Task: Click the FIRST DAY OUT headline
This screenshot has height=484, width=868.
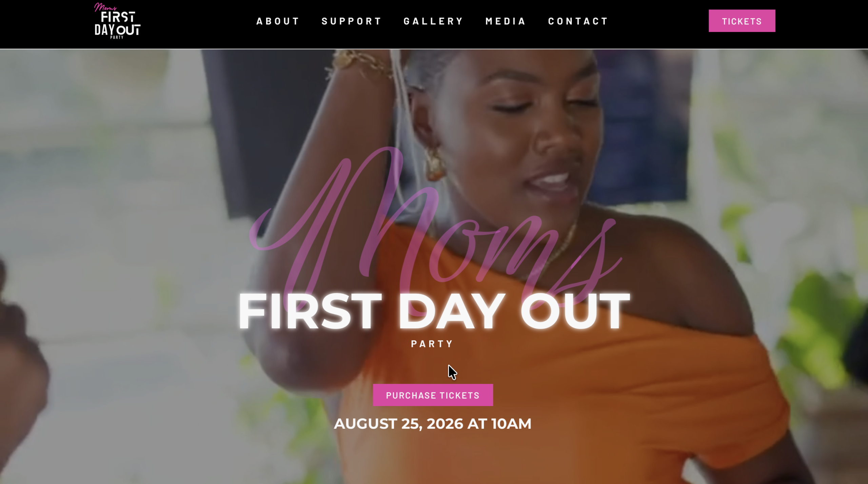Action: (434, 311)
